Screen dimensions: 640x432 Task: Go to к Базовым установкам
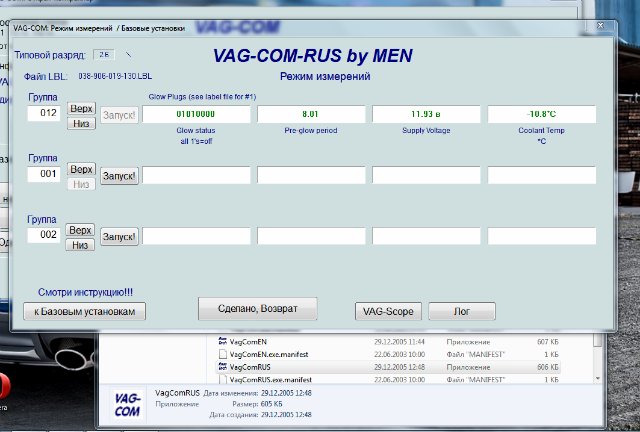tap(84, 312)
